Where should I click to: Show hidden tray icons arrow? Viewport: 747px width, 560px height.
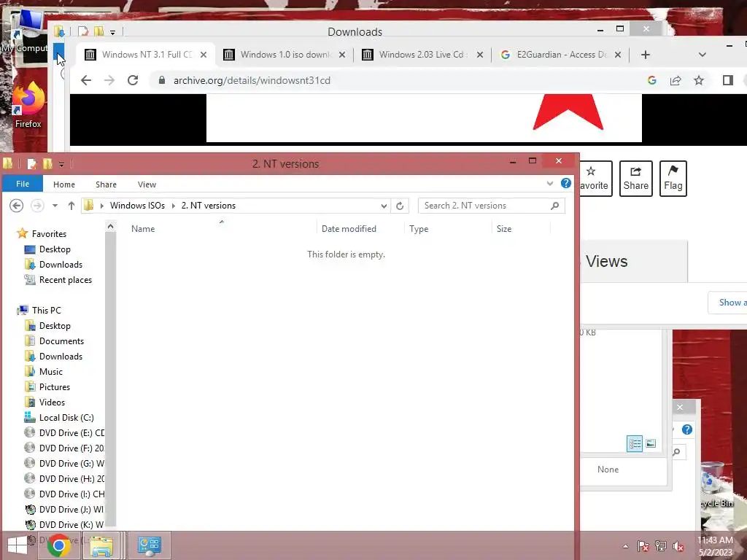(x=625, y=546)
